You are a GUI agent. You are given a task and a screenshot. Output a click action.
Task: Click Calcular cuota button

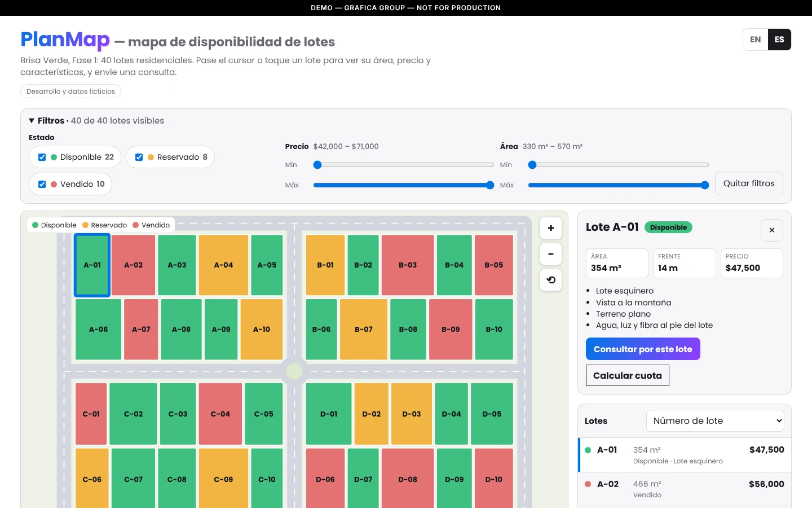click(628, 375)
